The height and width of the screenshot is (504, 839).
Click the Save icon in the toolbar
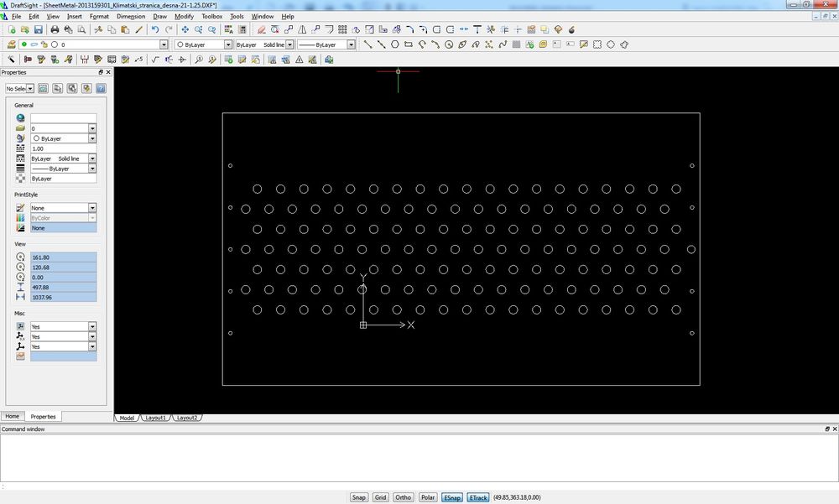(38, 30)
